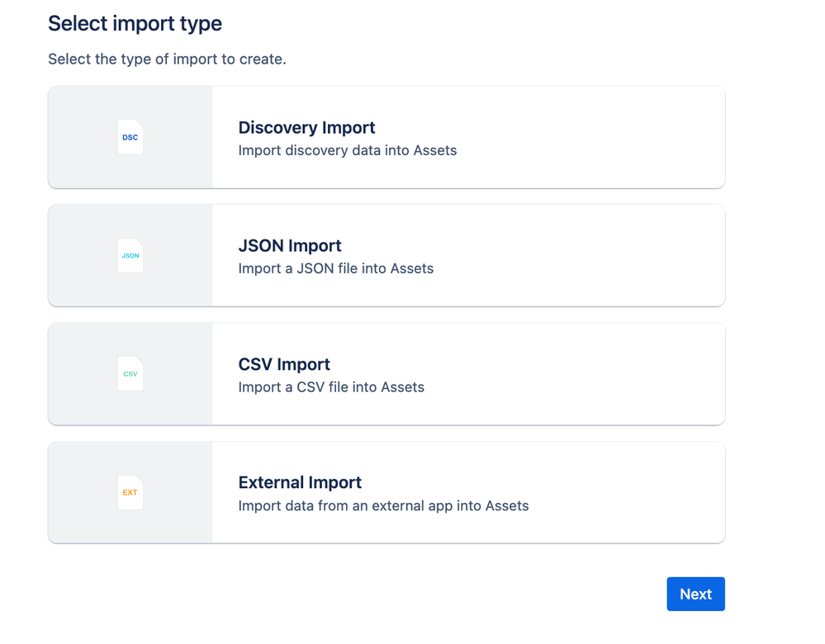Click the "Select import type" heading
The width and height of the screenshot is (825, 644).
coord(135,23)
